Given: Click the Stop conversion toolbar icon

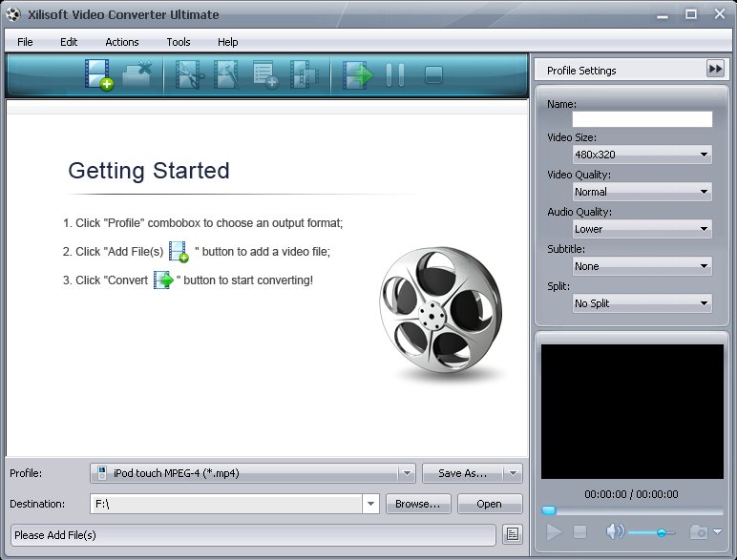Looking at the screenshot, I should click(432, 74).
